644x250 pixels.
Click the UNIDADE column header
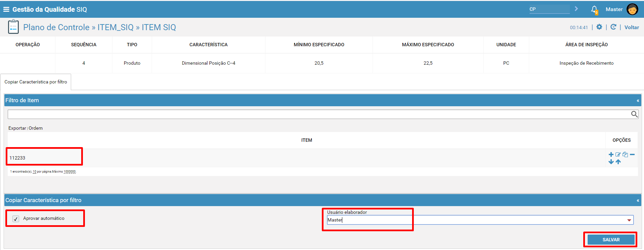click(x=506, y=45)
